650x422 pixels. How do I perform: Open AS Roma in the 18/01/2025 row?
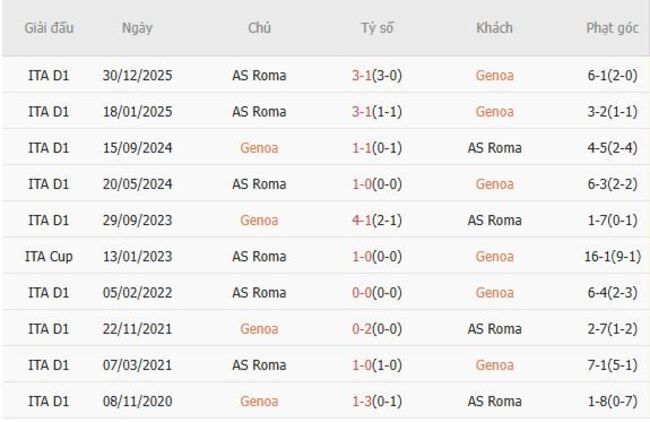tap(259, 111)
